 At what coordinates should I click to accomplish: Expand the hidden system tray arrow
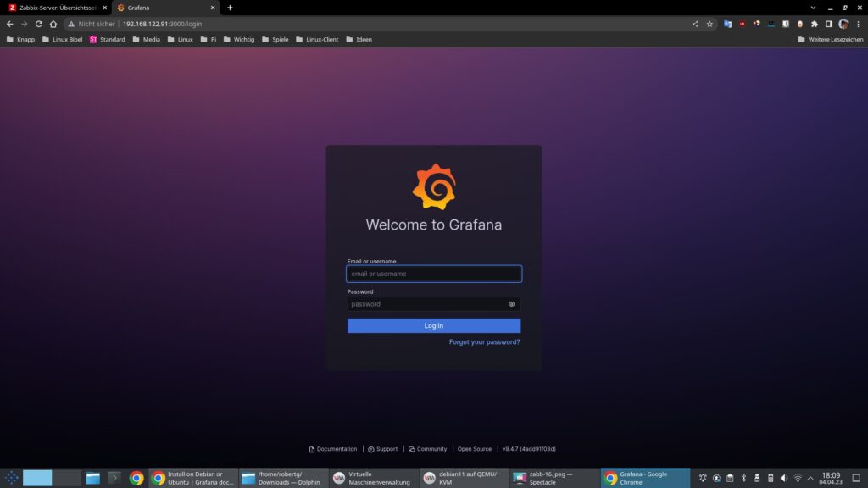click(x=810, y=478)
